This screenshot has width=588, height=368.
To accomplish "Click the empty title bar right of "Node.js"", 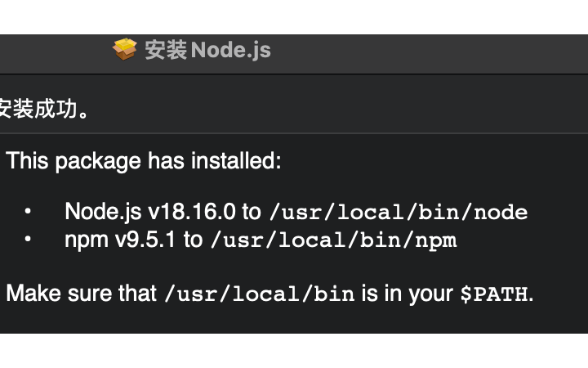I will [430, 54].
